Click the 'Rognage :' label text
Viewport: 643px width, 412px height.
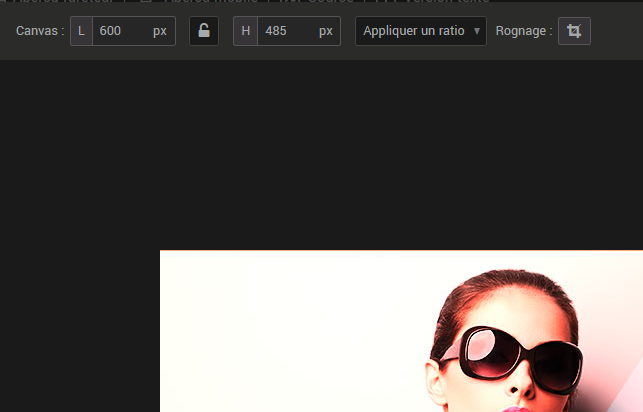coord(523,31)
